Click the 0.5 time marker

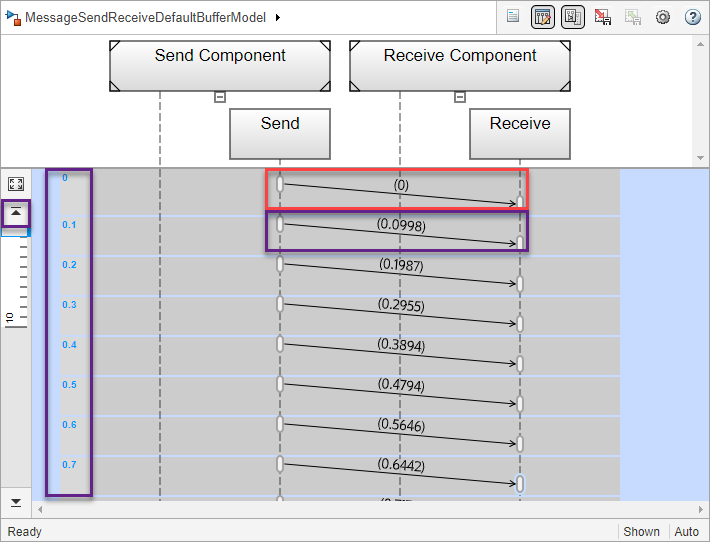69,385
